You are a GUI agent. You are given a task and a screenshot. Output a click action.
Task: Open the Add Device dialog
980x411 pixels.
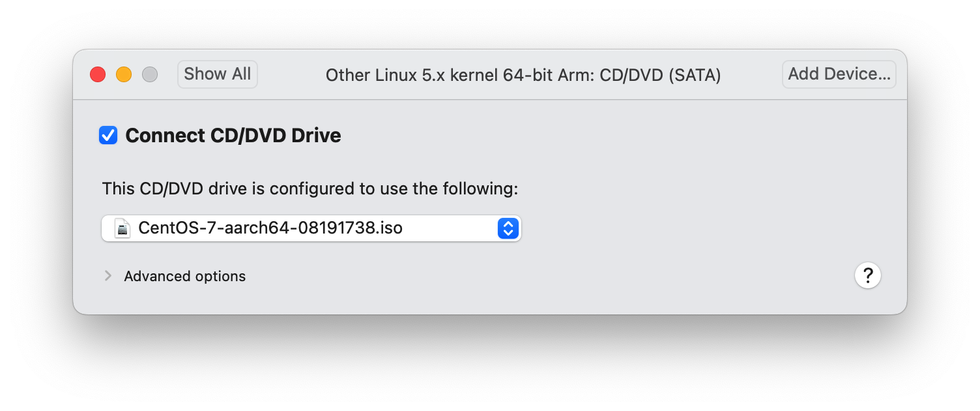[839, 74]
